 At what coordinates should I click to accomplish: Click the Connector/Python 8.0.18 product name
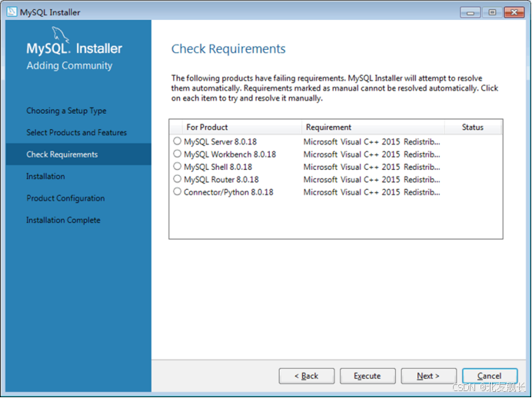[228, 192]
